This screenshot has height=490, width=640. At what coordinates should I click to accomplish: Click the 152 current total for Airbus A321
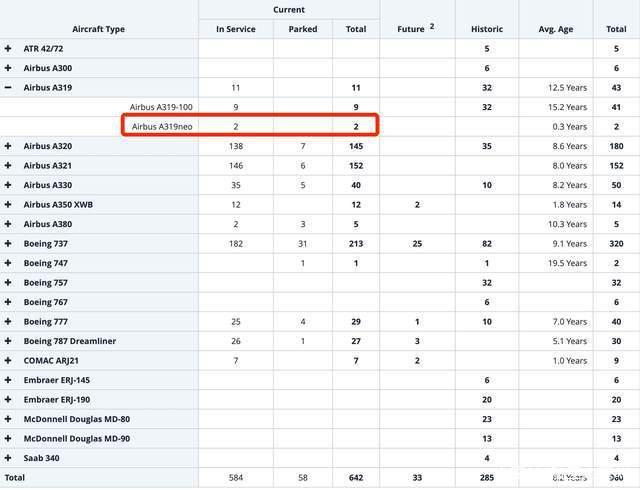coord(356,166)
